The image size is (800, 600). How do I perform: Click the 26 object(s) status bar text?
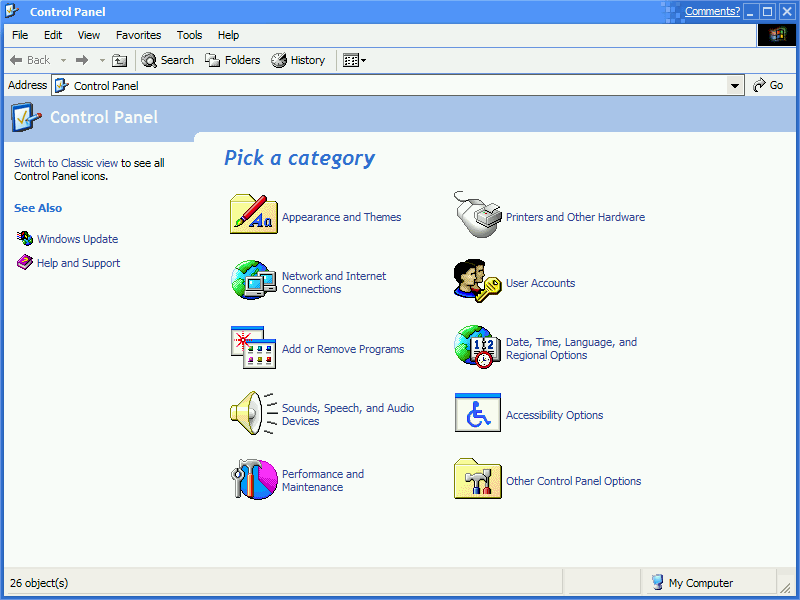[x=39, y=583]
